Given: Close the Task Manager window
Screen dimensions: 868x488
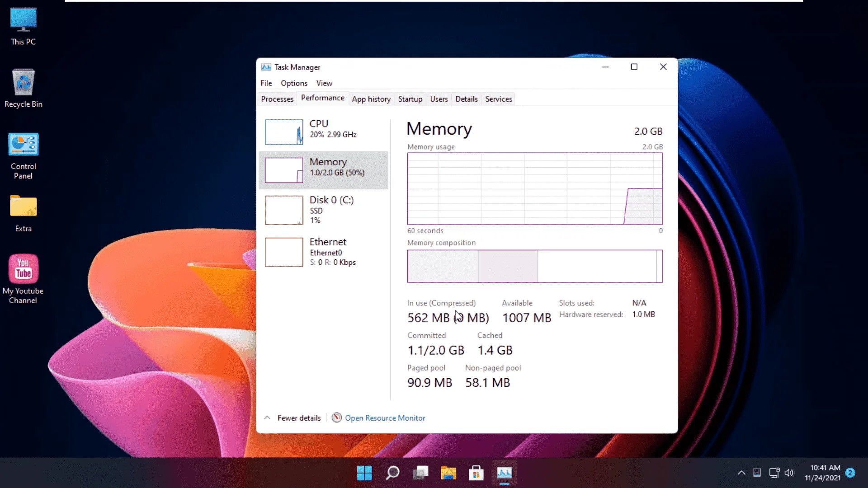Looking at the screenshot, I should 663,67.
